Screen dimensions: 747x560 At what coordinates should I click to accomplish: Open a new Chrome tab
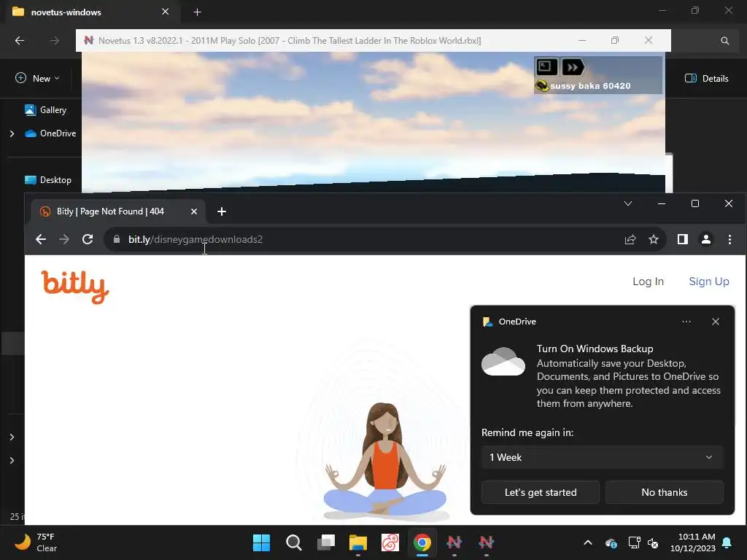222,211
